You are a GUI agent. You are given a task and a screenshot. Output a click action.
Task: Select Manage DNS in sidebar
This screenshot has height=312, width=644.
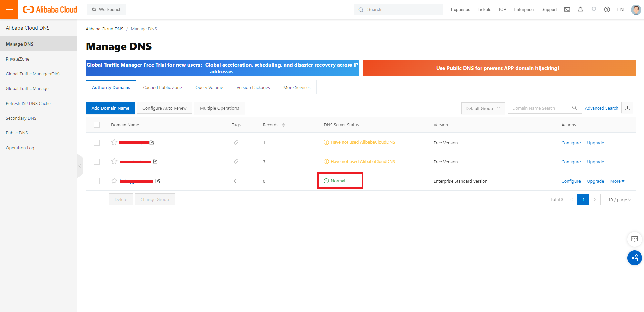tap(38, 44)
